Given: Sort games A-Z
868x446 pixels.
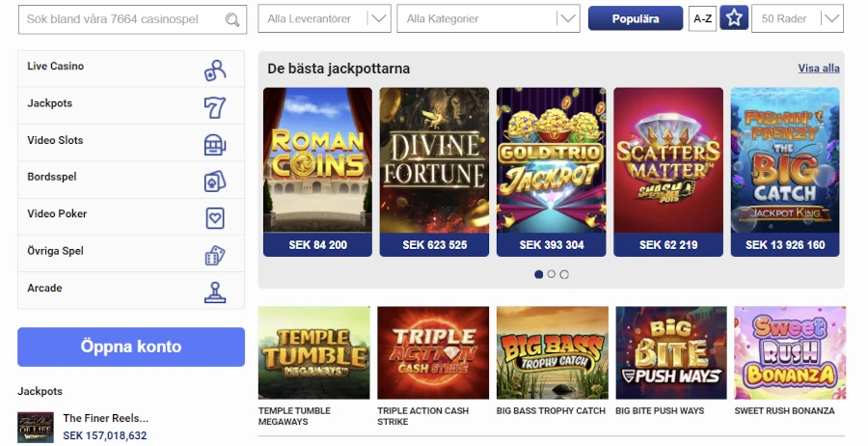Looking at the screenshot, I should point(702,19).
